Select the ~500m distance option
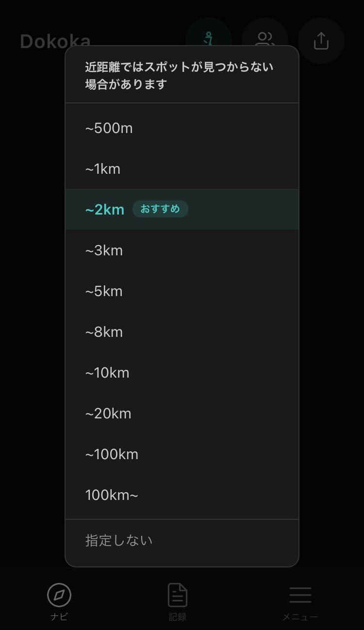The height and width of the screenshot is (630, 364). 182,128
